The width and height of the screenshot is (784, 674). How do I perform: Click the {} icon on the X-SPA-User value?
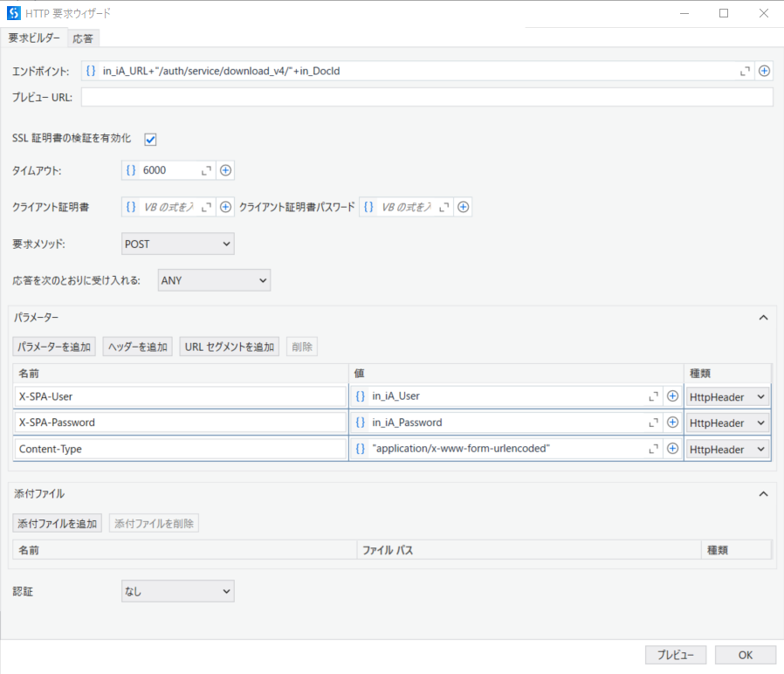point(360,395)
